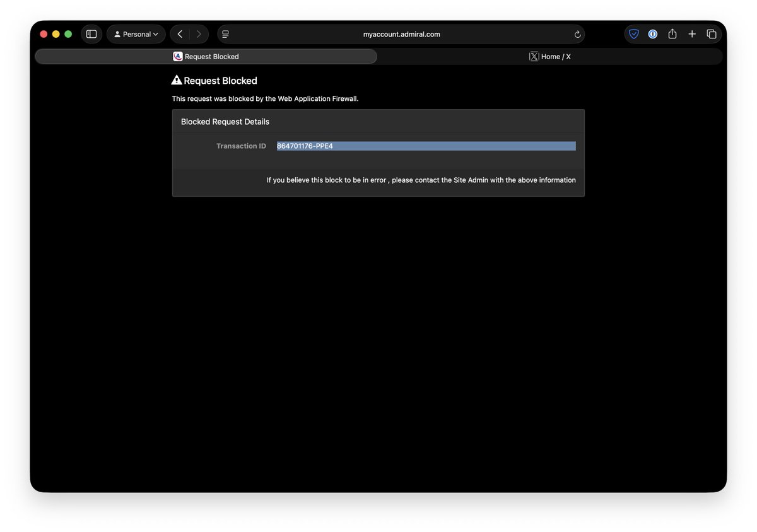This screenshot has width=757, height=532.
Task: Close the Safari window with red button
Action: tap(44, 34)
